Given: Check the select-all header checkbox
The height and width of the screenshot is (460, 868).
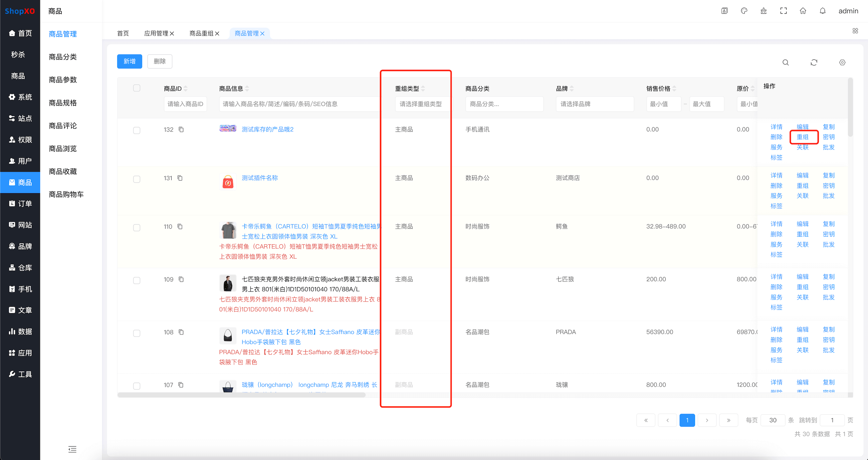Looking at the screenshot, I should 137,88.
